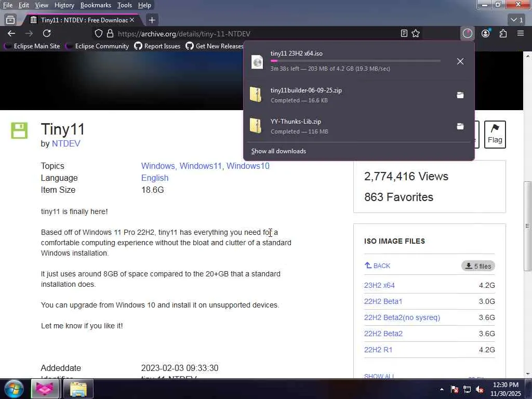532x399 pixels.
Task: Open the History menu
Action: tap(64, 5)
